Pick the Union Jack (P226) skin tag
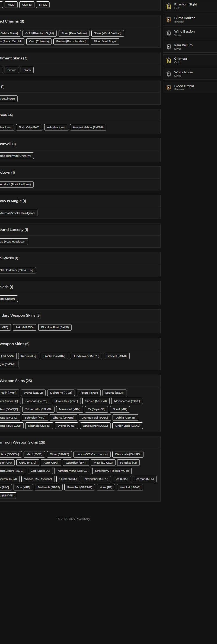 [x=66, y=401]
